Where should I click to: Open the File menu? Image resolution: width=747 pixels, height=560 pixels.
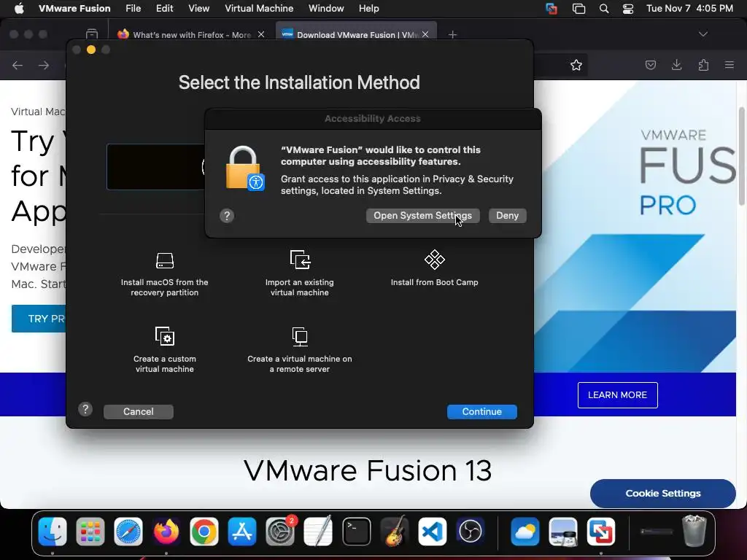click(x=133, y=9)
